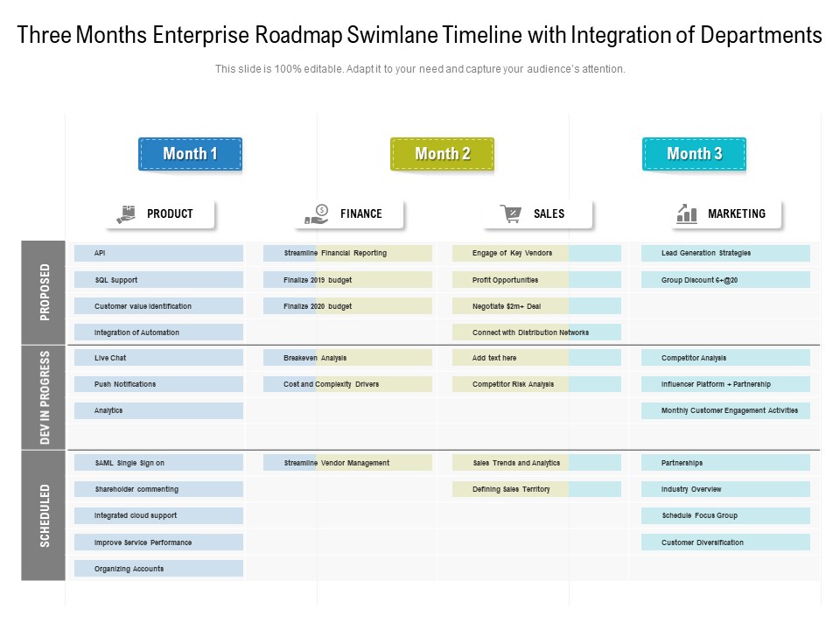The image size is (840, 630).
Task: Select 'Sales Trends and Analytics' bar
Action: click(536, 462)
